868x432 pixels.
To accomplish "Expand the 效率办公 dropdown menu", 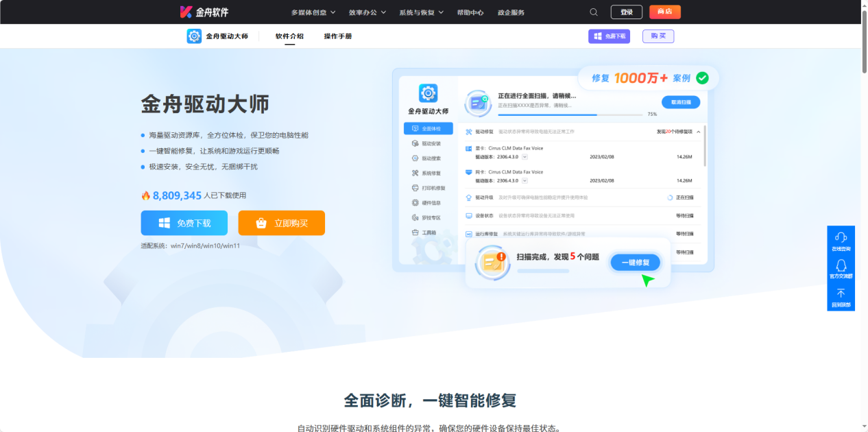I will tap(367, 12).
